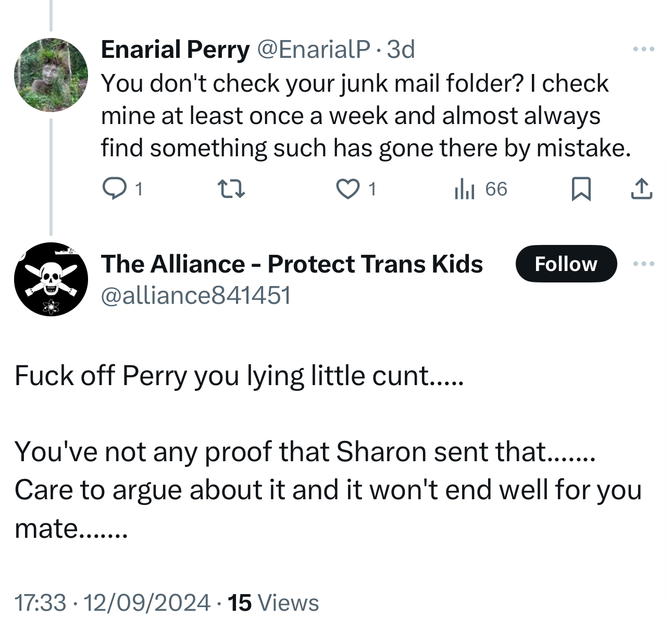This screenshot has height=629, width=672.
Task: Open the three-dot menu beside the Follow button
Action: [x=643, y=264]
